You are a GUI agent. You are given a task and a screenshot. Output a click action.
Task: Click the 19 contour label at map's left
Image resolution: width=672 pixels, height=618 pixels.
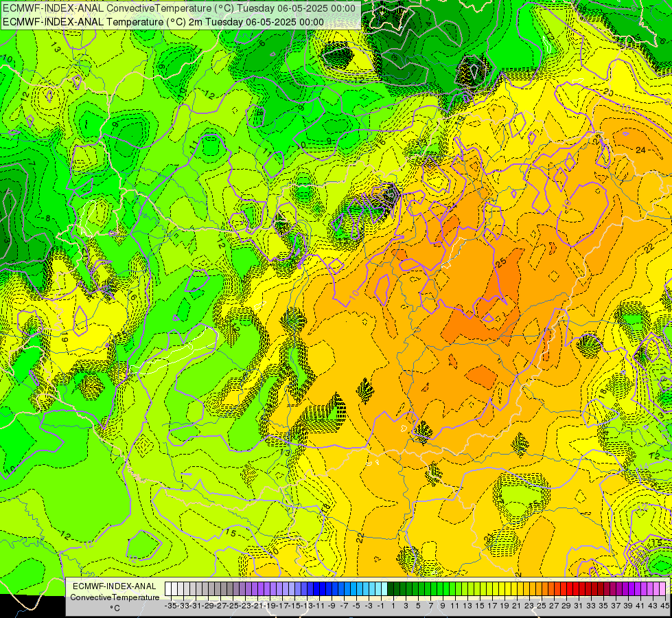pos(65,339)
